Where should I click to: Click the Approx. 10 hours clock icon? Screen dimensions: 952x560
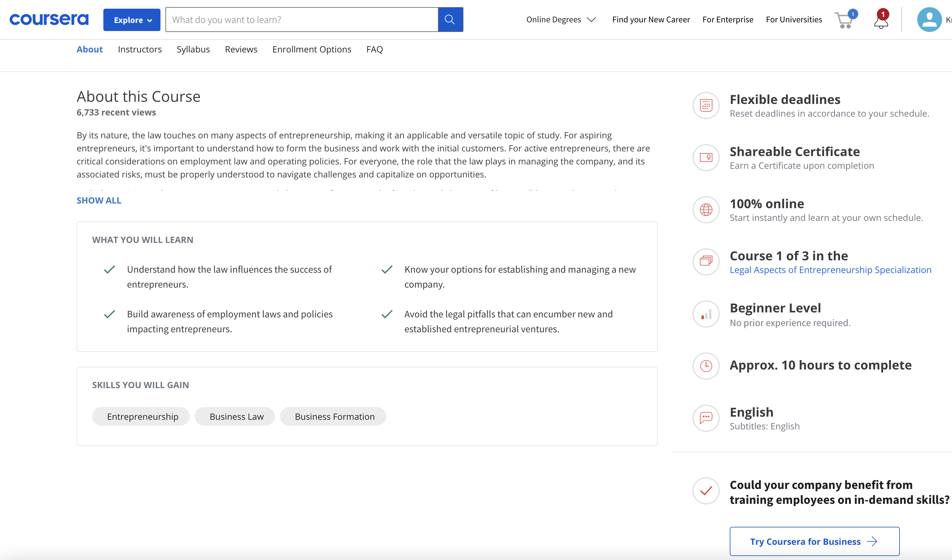(706, 365)
